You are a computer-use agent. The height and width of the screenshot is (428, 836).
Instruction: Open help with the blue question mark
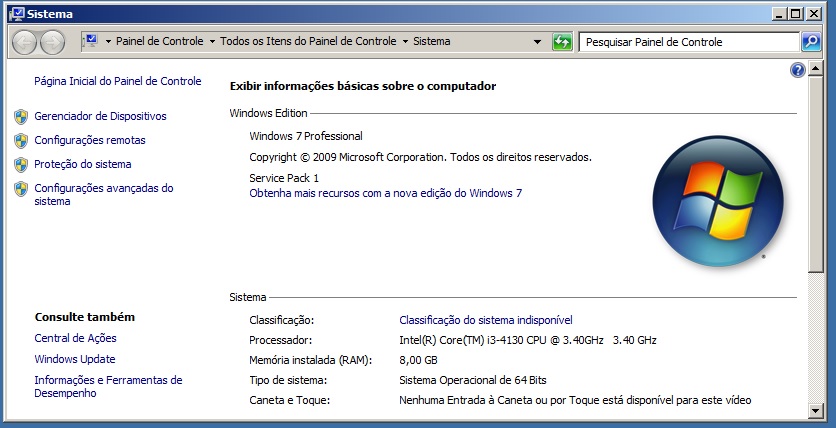[x=798, y=70]
